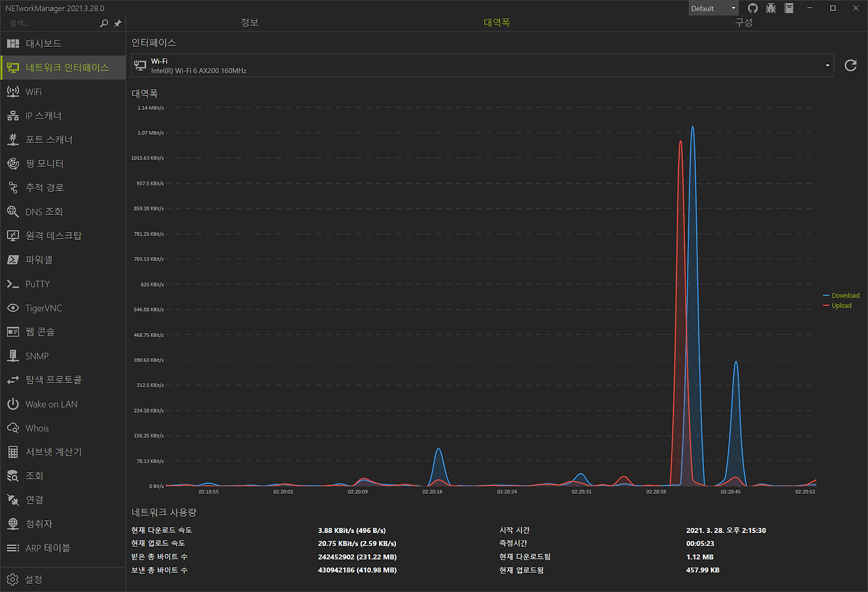The image size is (868, 592).
Task: Open the ARP 테이블 icon
Action: 13,548
